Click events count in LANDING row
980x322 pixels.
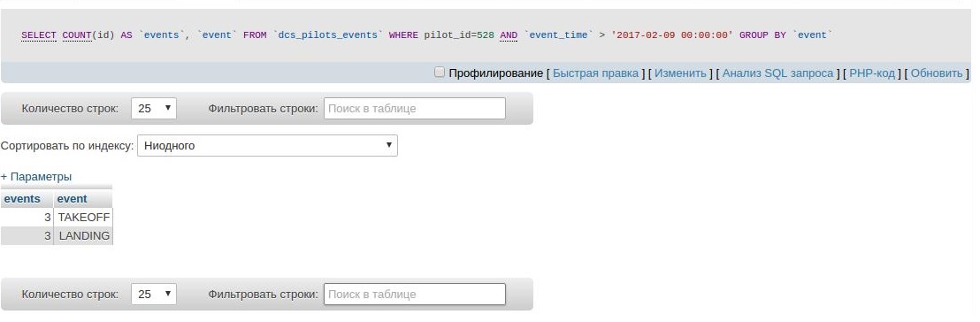point(27,235)
